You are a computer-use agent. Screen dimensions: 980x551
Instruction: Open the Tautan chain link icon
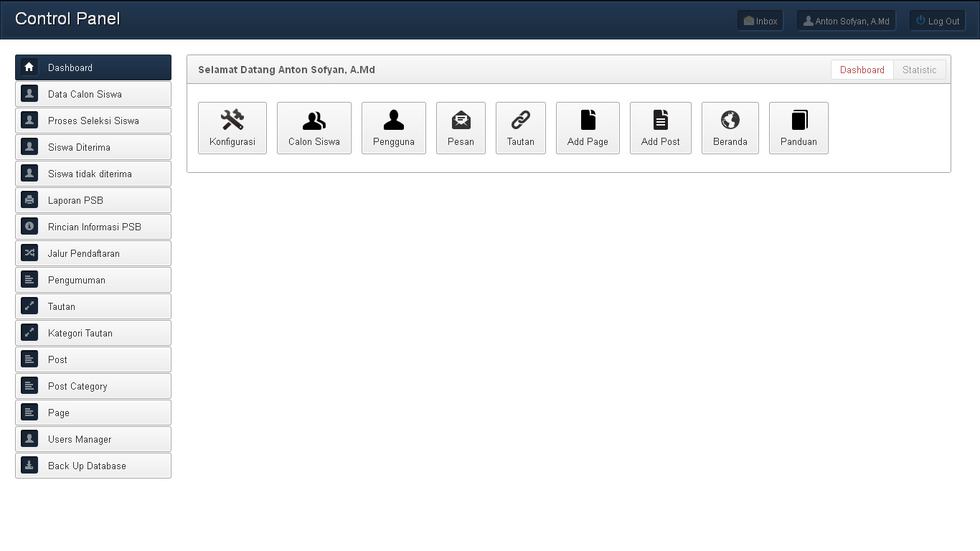tap(521, 120)
